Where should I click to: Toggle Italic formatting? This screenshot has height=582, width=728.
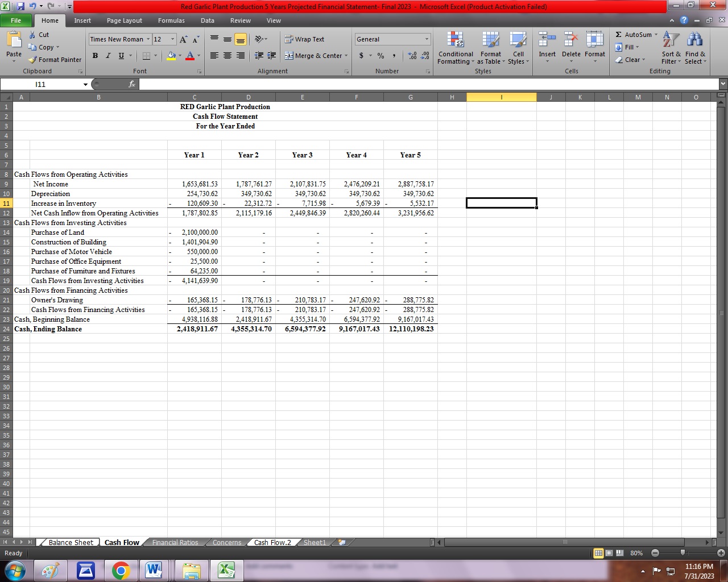click(x=108, y=56)
